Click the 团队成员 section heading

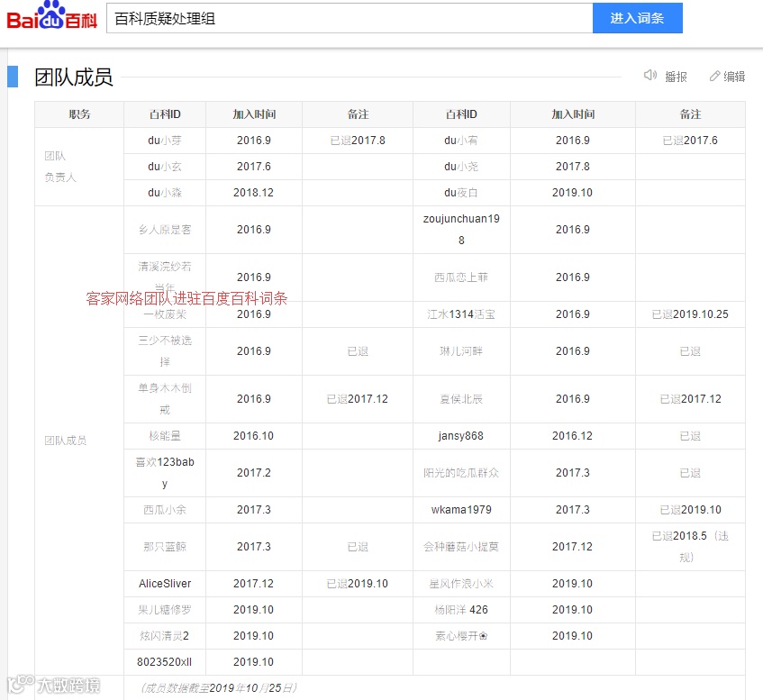tap(74, 77)
